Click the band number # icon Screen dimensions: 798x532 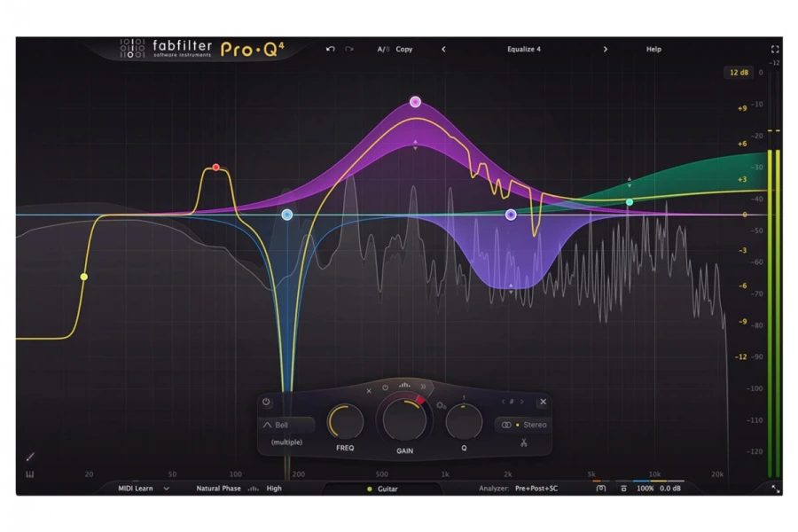(x=512, y=402)
